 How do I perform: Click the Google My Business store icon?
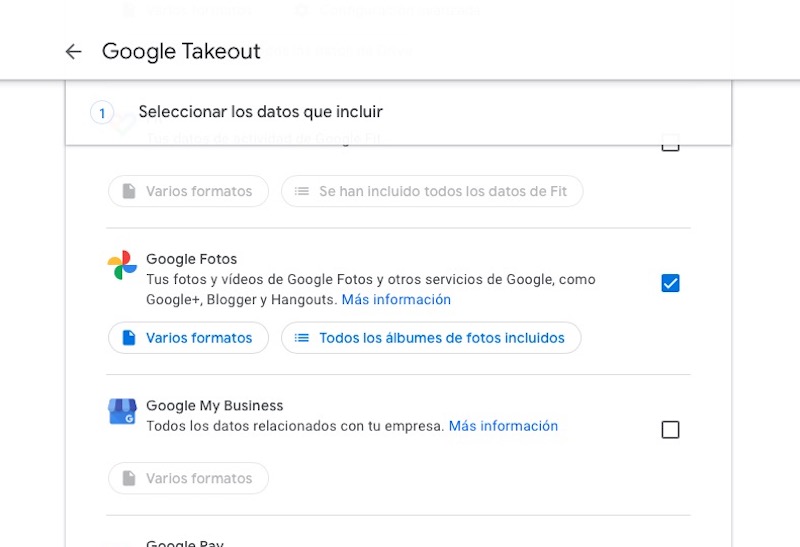pyautogui.click(x=122, y=411)
